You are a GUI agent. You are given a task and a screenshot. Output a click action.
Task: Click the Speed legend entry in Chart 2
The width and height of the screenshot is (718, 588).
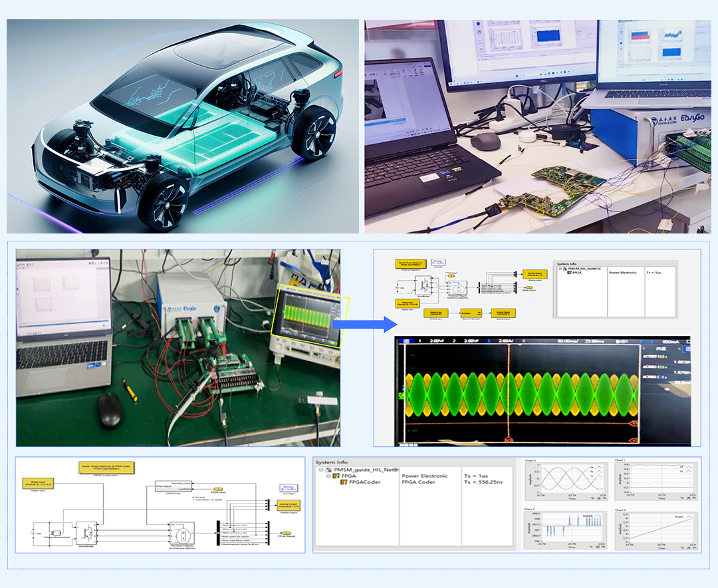[x=592, y=516]
